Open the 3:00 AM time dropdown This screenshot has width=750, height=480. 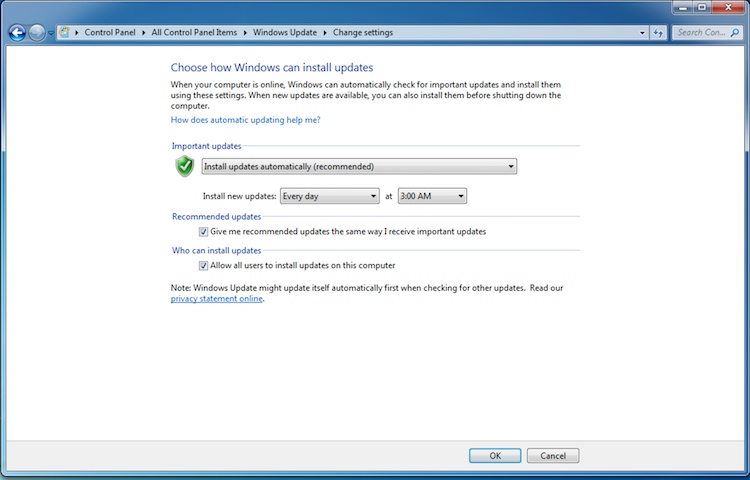point(432,196)
